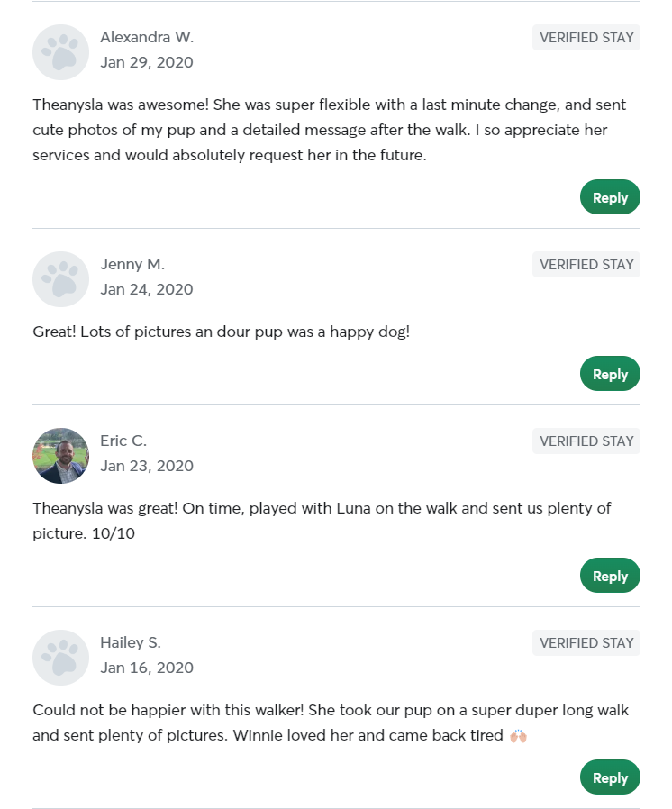
Task: Open Hailey S.'s reviewer profile
Action: click(x=131, y=642)
